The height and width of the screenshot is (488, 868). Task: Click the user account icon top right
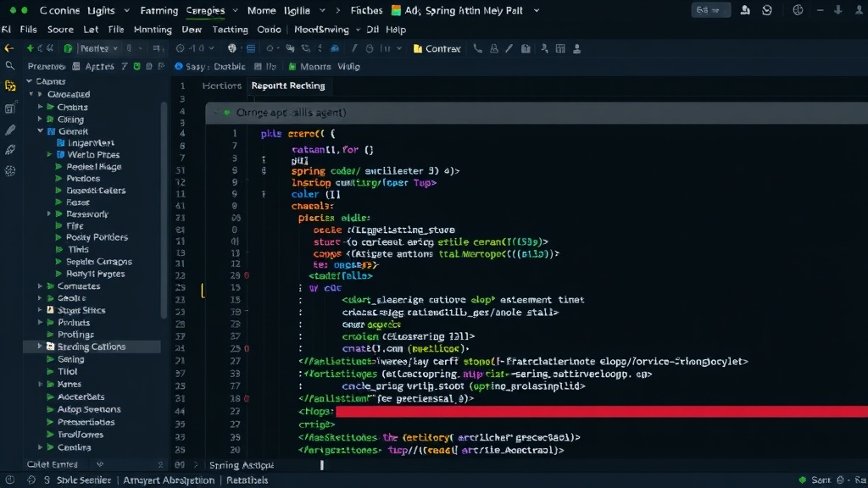click(745, 10)
